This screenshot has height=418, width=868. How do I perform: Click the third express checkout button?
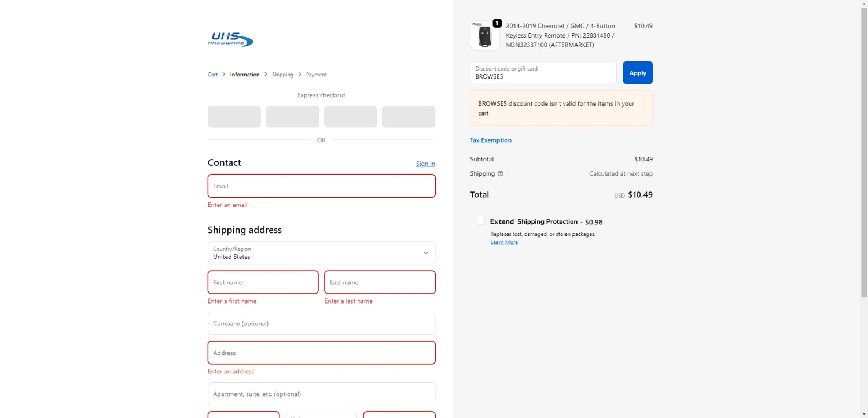(351, 116)
